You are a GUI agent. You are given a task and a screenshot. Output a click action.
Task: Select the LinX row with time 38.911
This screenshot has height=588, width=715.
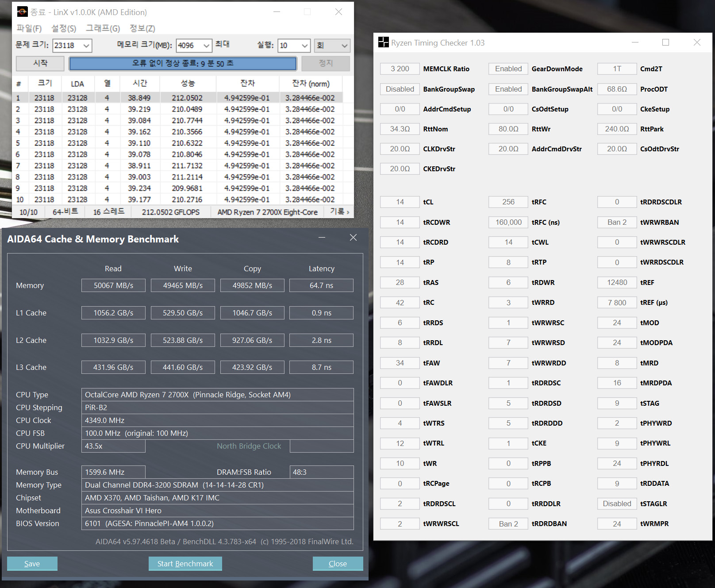pyautogui.click(x=177, y=165)
